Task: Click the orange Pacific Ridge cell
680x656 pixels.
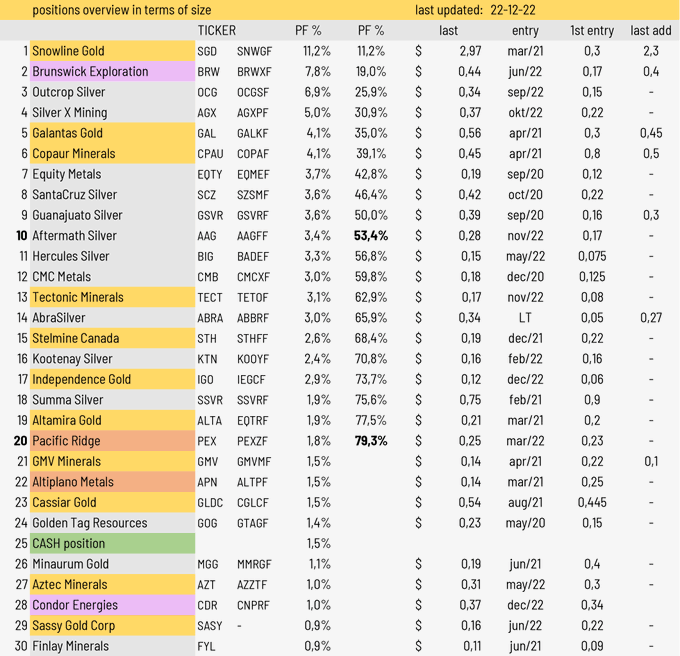Action: tap(65, 441)
